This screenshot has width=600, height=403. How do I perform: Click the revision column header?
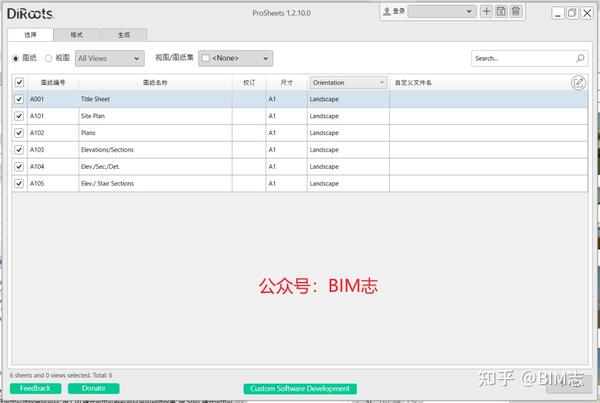tap(249, 82)
